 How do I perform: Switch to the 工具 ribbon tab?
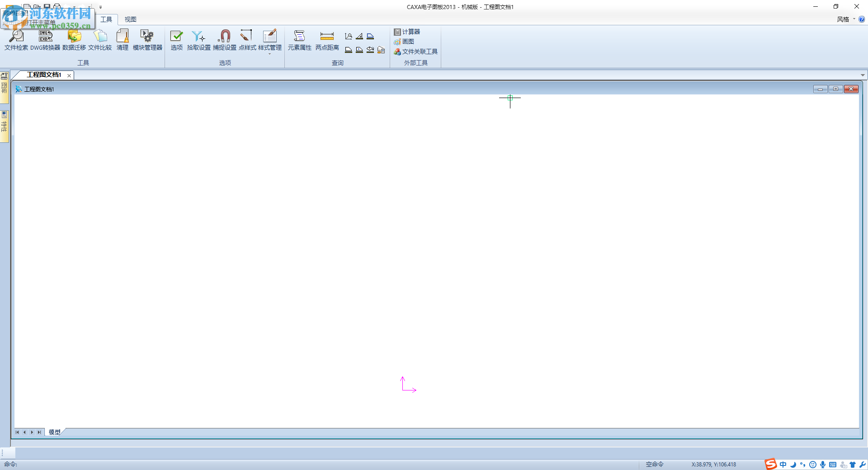[x=106, y=19]
